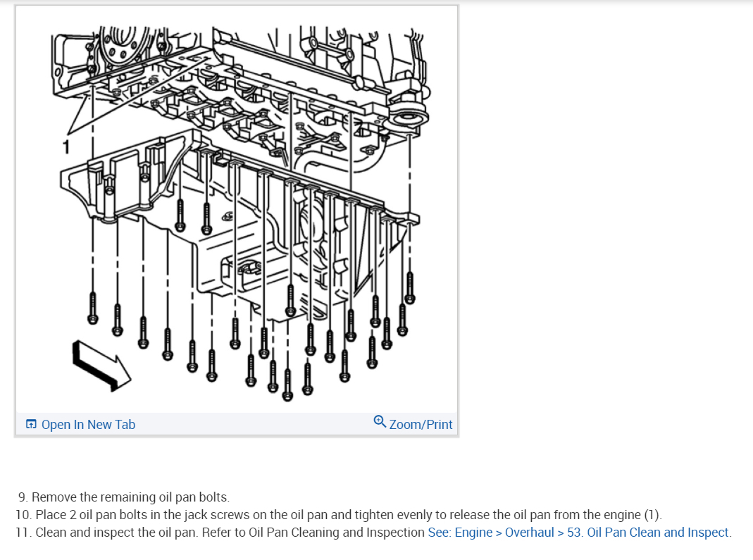Viewport: 753px width, 560px height.
Task: Click the text "Clean and inspect the oil pan."
Action: pyautogui.click(x=117, y=533)
